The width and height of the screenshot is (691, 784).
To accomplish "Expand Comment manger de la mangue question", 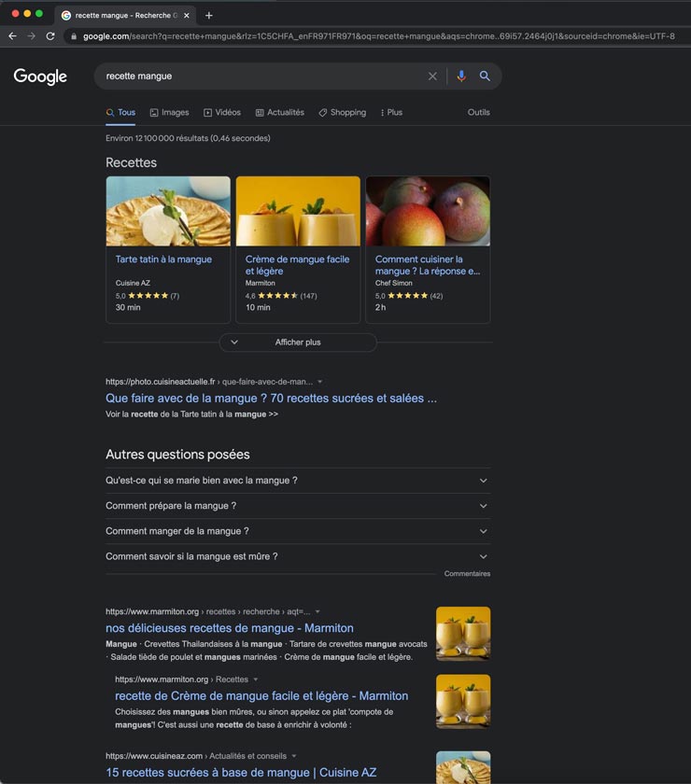I will coord(298,531).
